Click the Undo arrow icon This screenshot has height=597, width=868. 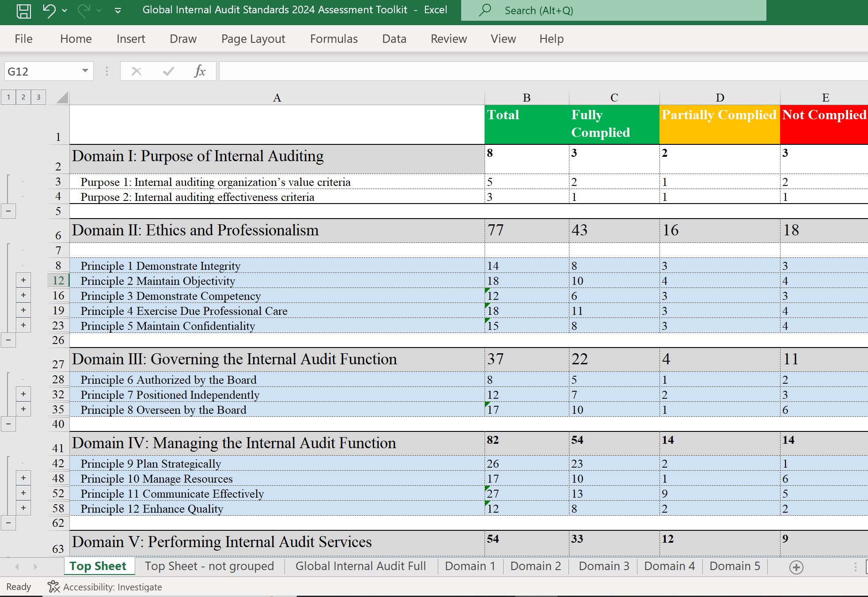pyautogui.click(x=49, y=10)
